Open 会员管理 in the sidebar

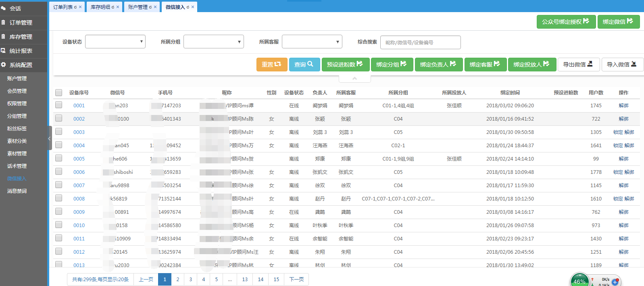(17, 91)
